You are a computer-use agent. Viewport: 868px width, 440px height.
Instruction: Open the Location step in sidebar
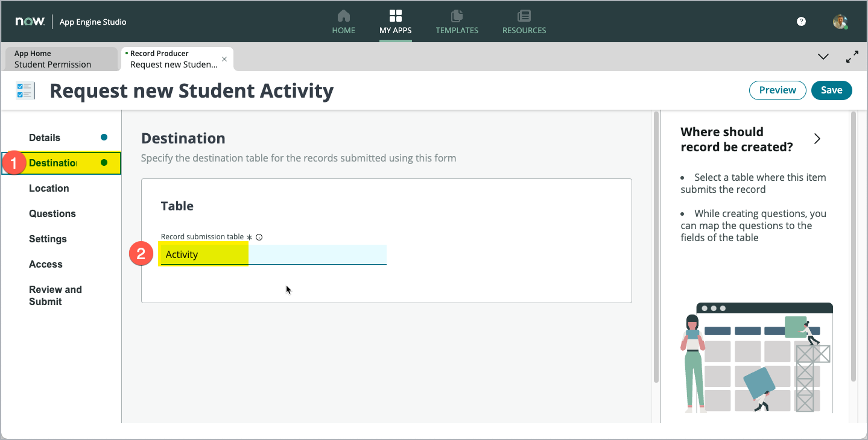[62, 188]
